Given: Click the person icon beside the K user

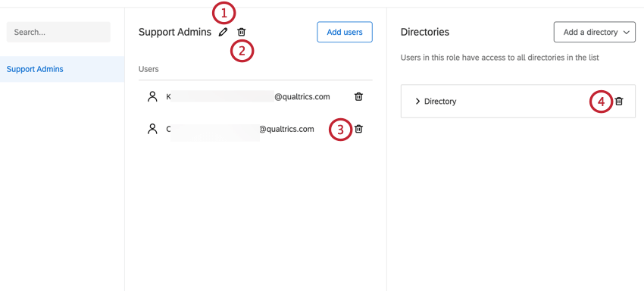Looking at the screenshot, I should (x=152, y=96).
